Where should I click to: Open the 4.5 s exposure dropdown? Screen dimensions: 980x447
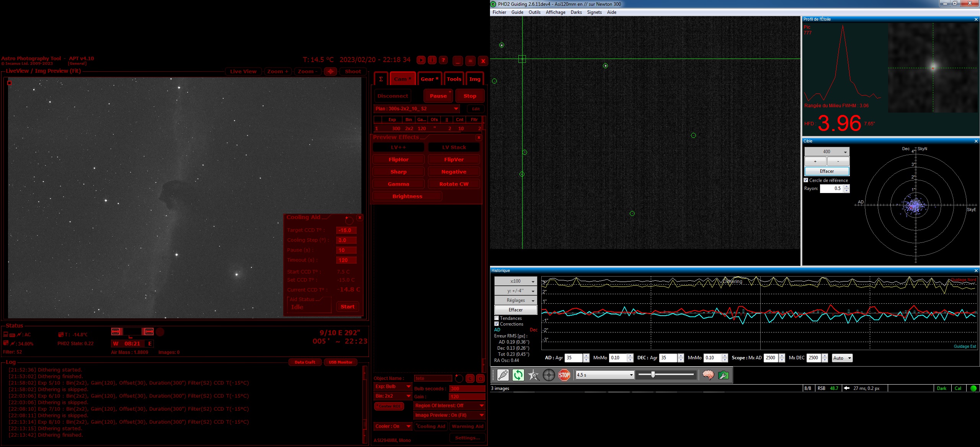pyautogui.click(x=605, y=375)
